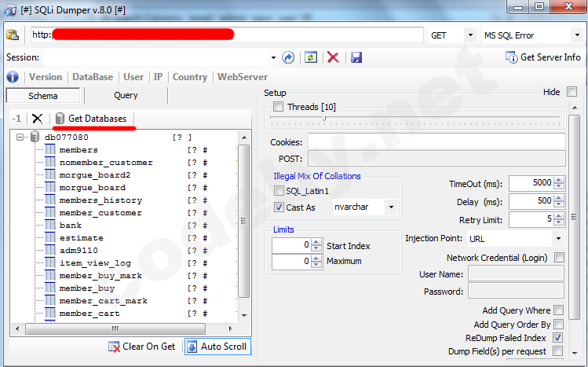The width and height of the screenshot is (588, 367).
Task: Switch to the Query tab
Action: (126, 95)
